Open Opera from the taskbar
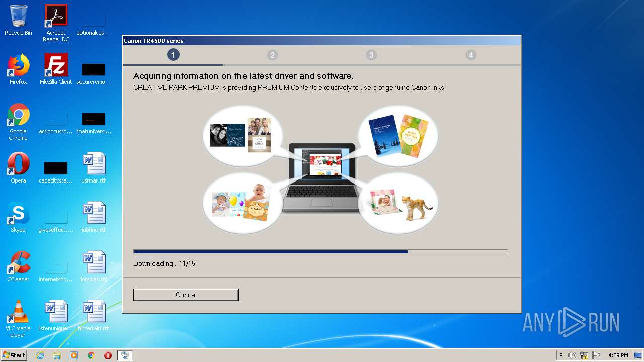This screenshot has width=644, height=362. 108,355
